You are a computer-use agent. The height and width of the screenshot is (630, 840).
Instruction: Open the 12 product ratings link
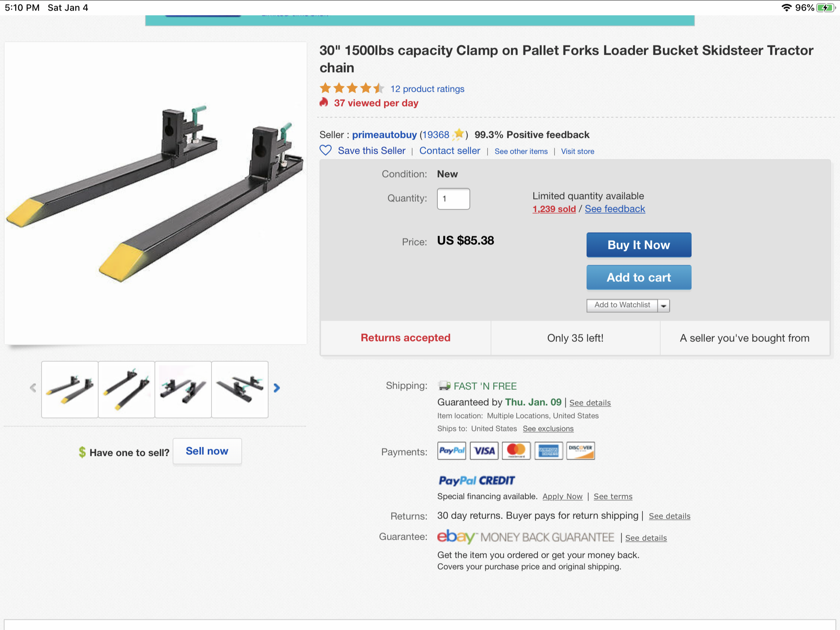coord(427,89)
